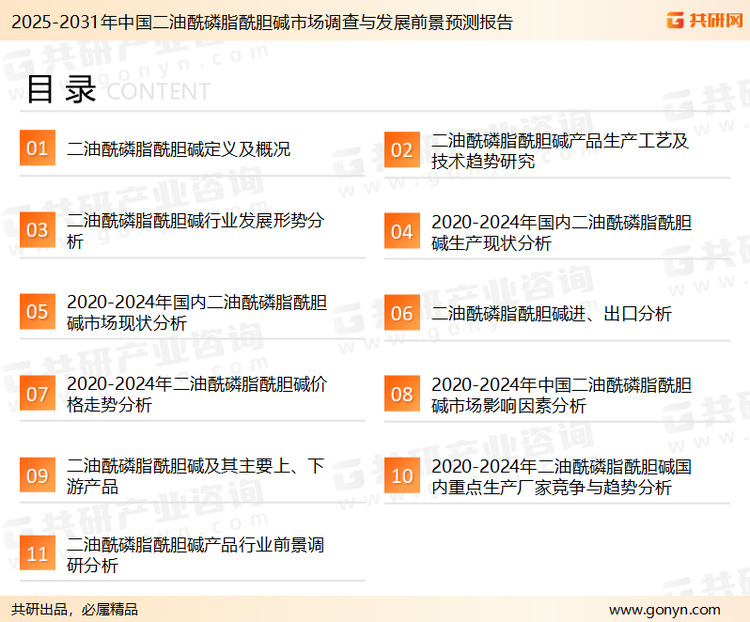This screenshot has height=622, width=750.
Task: Select the orange 08 number badge
Action: (402, 394)
